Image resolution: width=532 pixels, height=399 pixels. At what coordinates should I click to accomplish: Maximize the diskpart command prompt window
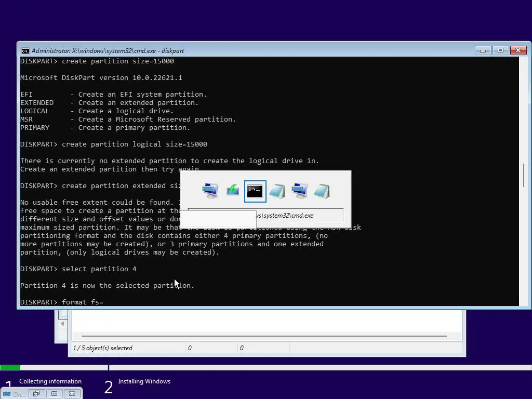tap(500, 50)
